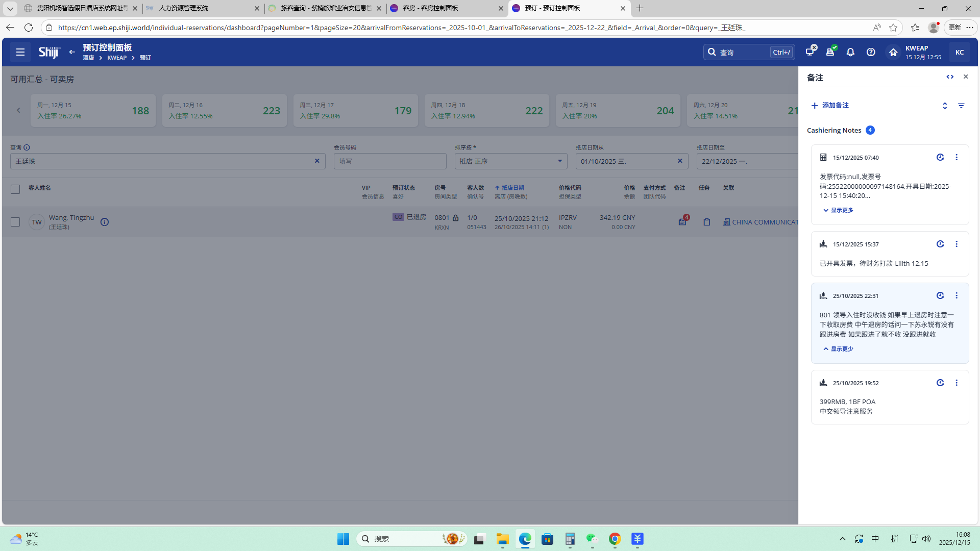
Task: Click the home property icon
Action: (893, 52)
